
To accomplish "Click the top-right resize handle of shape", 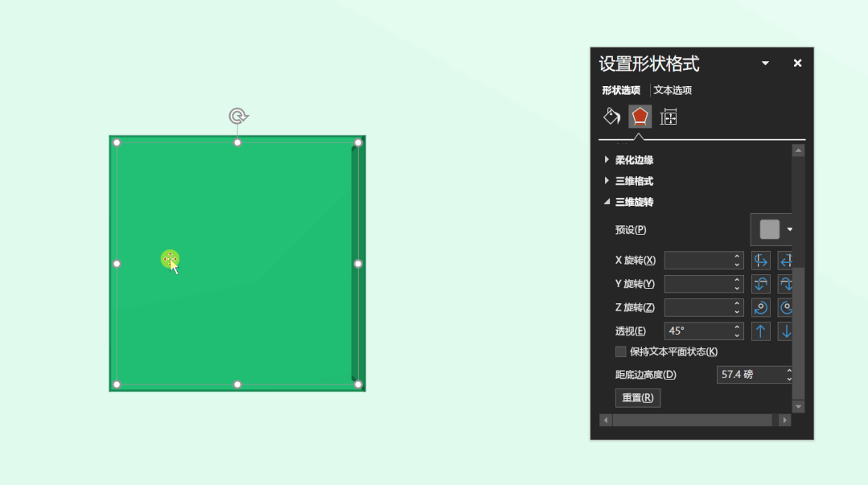I will pos(358,143).
